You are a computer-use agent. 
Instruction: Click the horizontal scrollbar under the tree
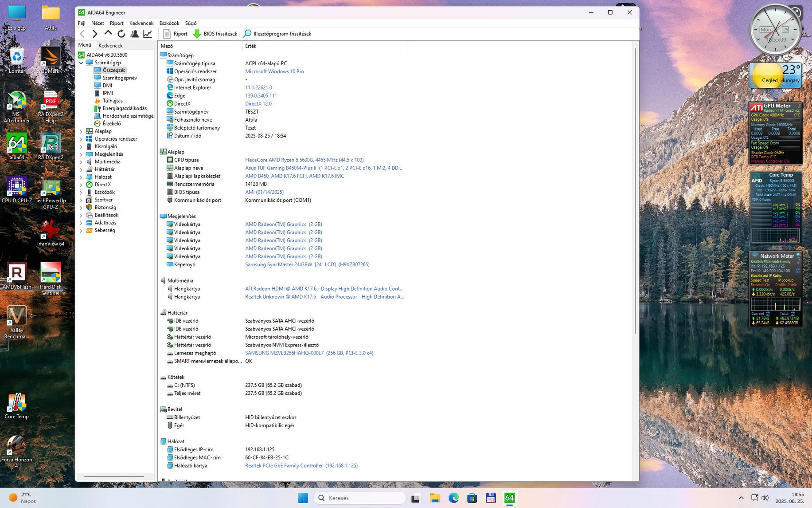click(x=114, y=477)
